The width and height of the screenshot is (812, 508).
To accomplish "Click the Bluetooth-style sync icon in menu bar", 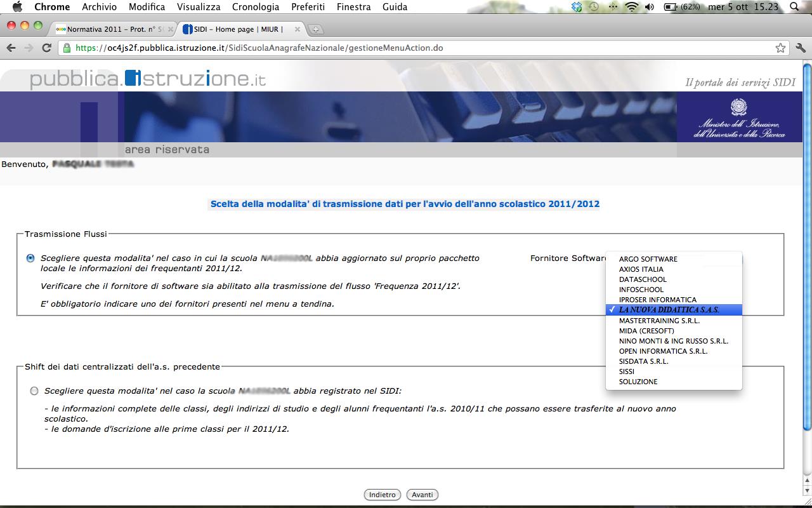I will point(613,7).
